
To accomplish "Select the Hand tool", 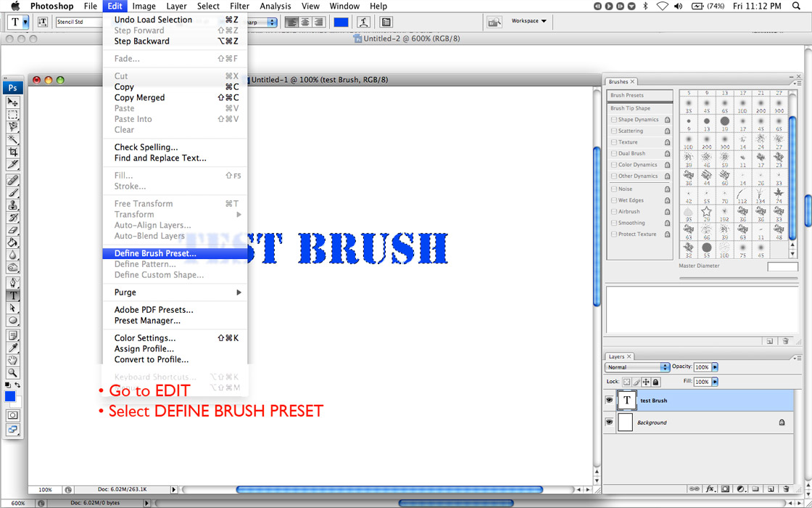I will (x=13, y=360).
